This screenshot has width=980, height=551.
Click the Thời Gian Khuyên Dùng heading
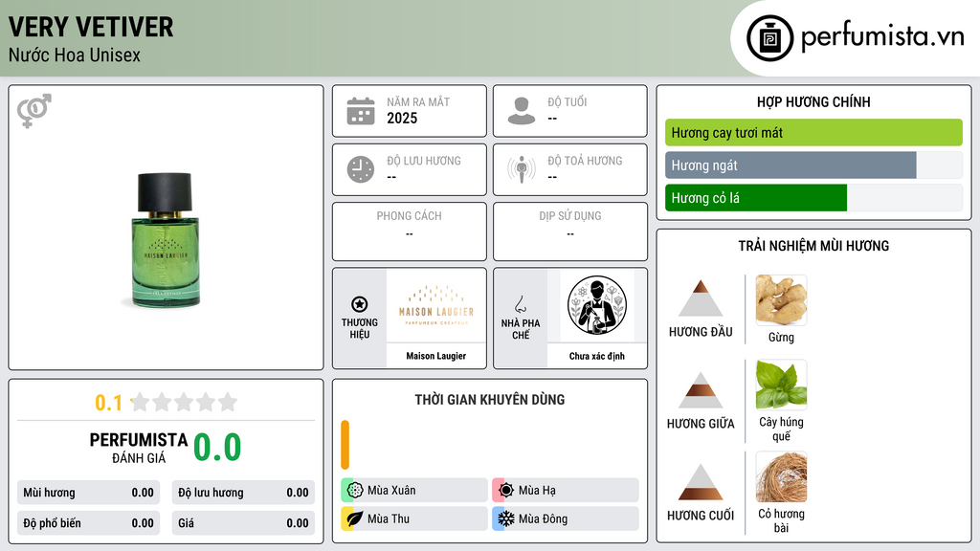pos(490,400)
